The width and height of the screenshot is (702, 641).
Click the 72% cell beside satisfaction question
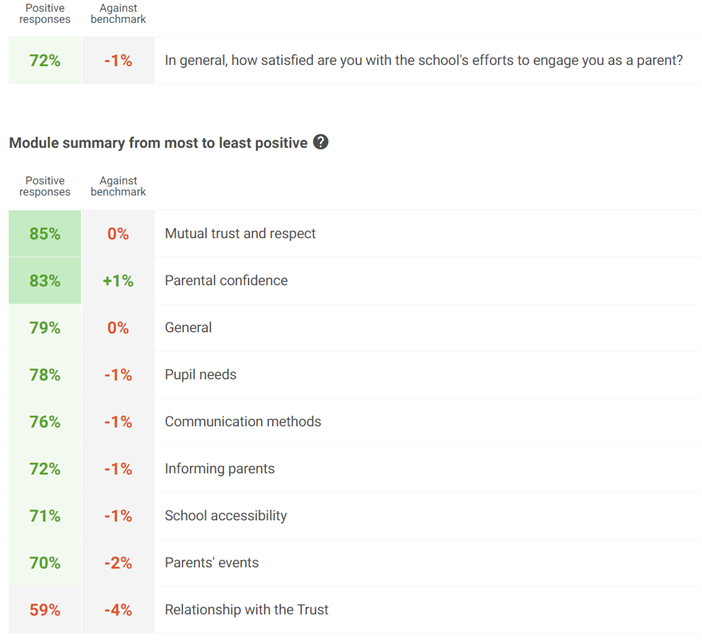45,60
